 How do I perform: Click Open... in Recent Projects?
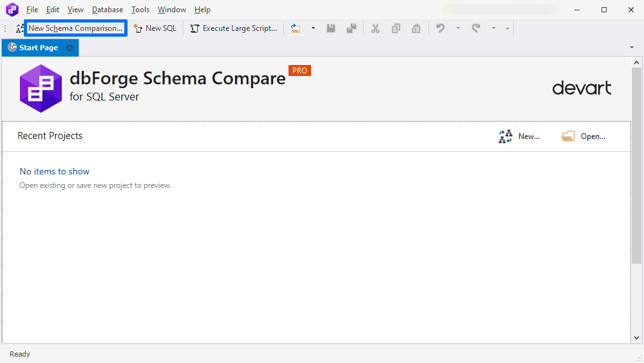coord(583,136)
